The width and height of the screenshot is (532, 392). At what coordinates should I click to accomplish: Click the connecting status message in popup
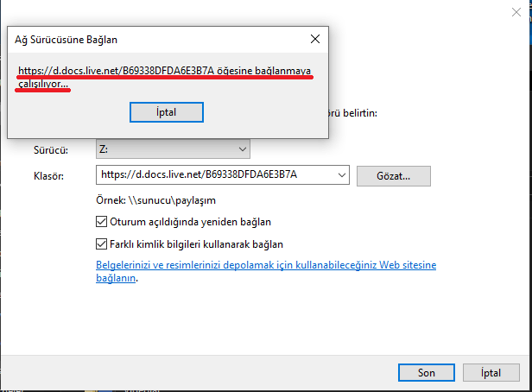click(164, 78)
